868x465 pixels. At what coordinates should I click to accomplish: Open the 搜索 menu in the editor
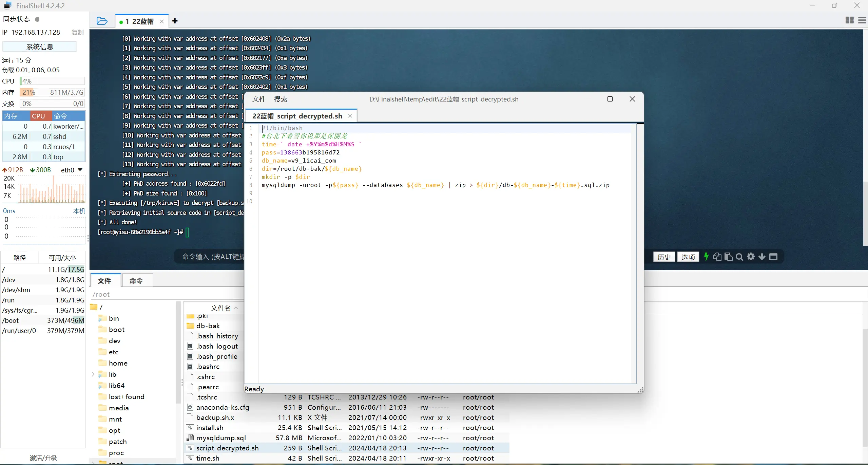(x=281, y=99)
